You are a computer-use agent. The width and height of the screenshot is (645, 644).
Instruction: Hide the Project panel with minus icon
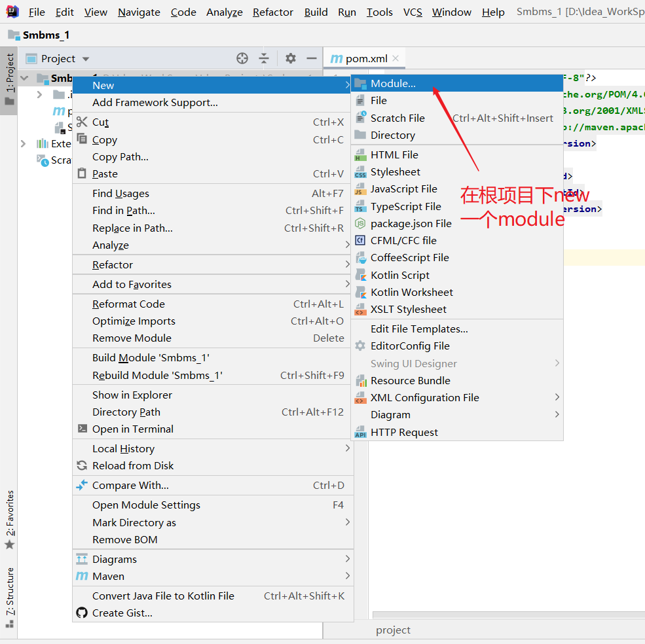coord(312,58)
